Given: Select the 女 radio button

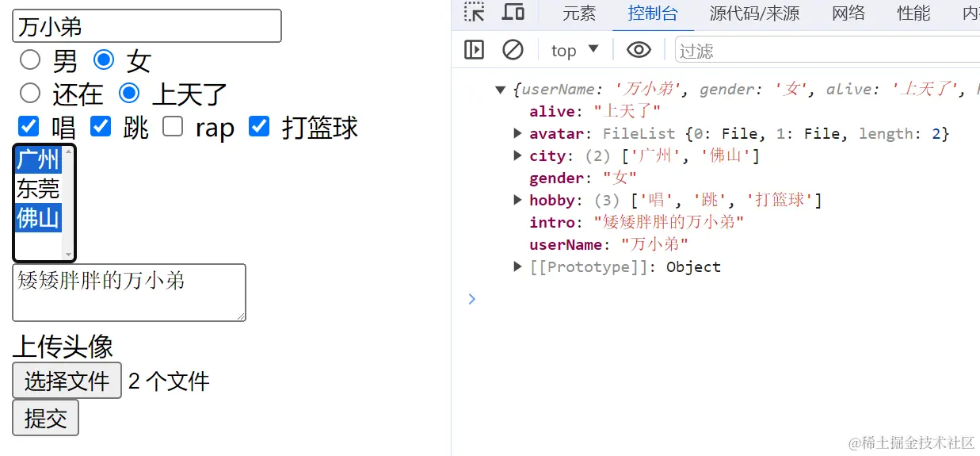Looking at the screenshot, I should (x=104, y=59).
